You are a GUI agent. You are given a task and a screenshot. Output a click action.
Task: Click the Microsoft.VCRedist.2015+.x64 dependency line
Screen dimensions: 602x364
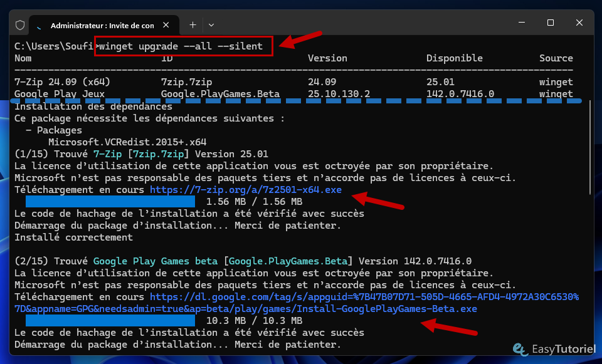(x=127, y=142)
